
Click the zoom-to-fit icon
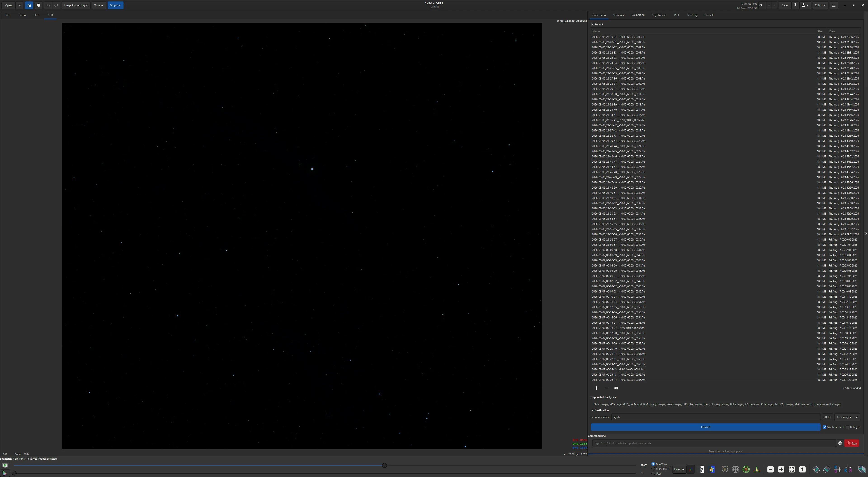pyautogui.click(x=792, y=469)
